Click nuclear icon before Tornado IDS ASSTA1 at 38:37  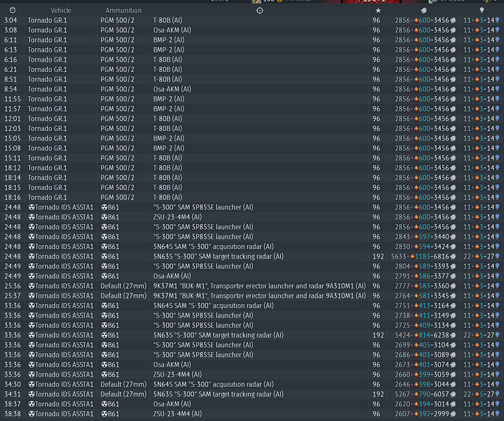pos(32,404)
